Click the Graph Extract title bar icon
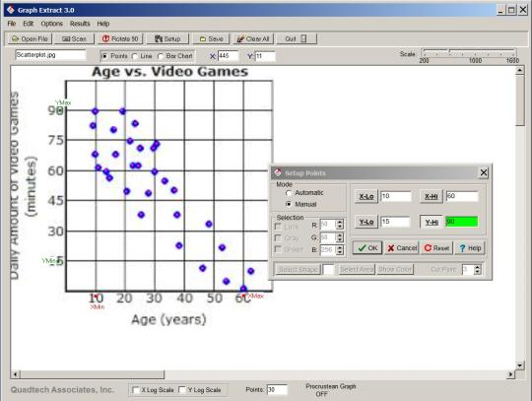Image resolution: width=532 pixels, height=401 pixels. [11, 10]
